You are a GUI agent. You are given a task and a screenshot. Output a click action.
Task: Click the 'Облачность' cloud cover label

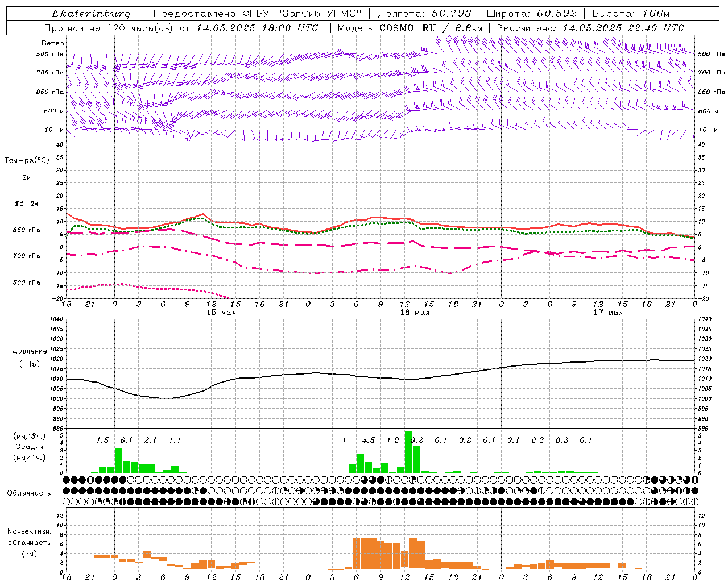click(x=29, y=493)
